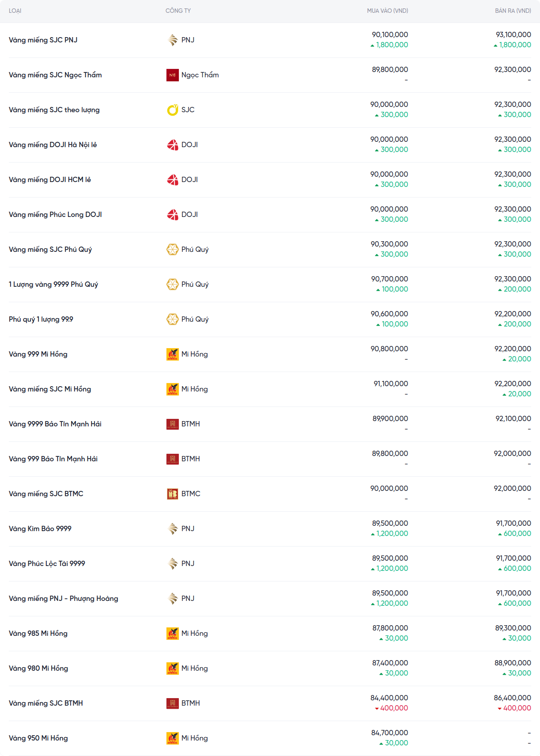This screenshot has height=756, width=540.
Task: Click the Phú Quý logo in the Vàng miếng SJC Phú Quý row
Action: [172, 250]
